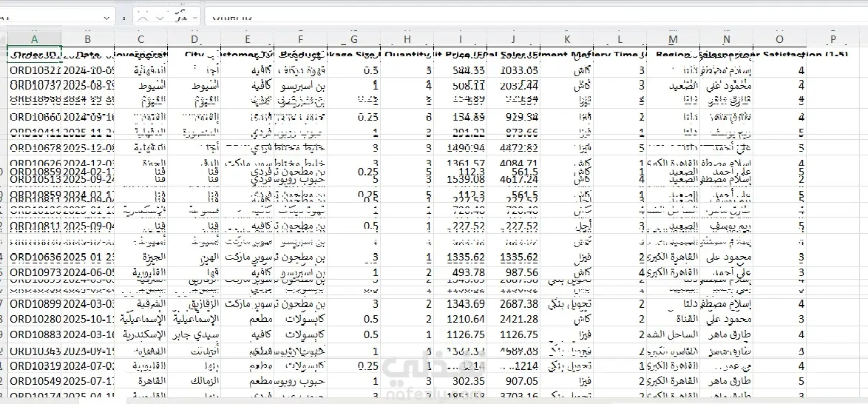Select the cell "ORD10883"

click(34, 334)
